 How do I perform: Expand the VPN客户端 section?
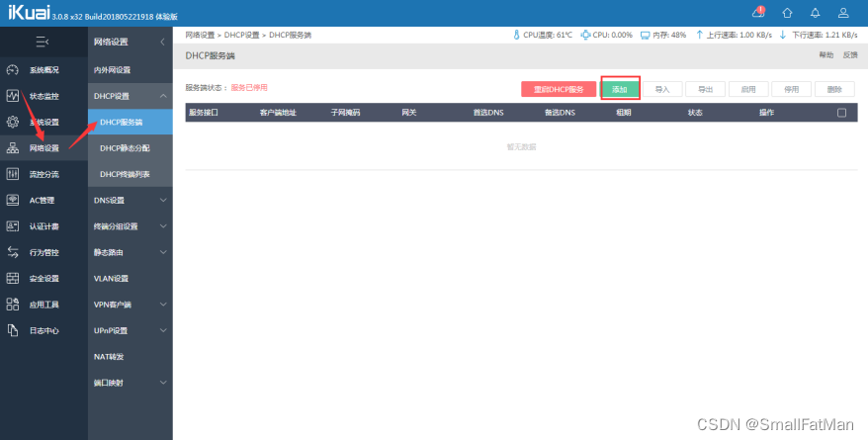[163, 305]
